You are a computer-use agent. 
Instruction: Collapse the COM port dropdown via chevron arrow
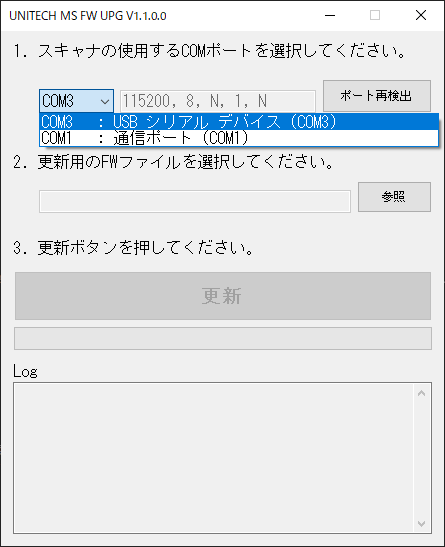tap(105, 102)
